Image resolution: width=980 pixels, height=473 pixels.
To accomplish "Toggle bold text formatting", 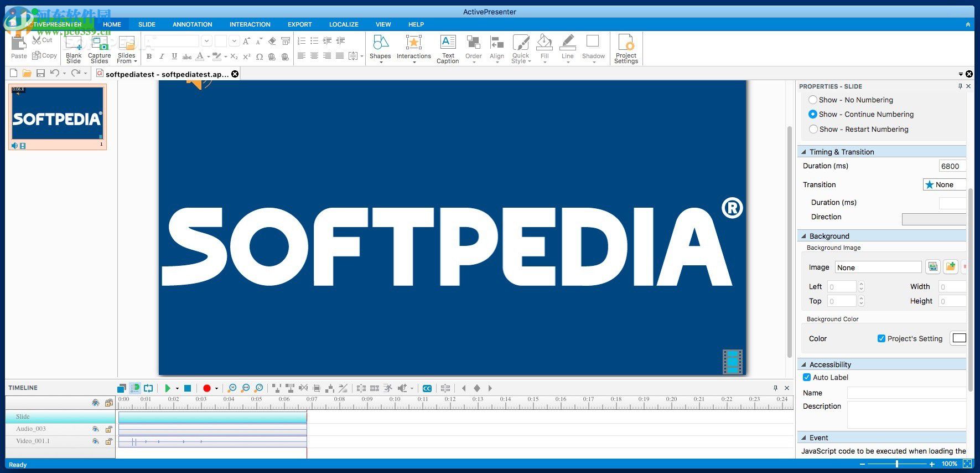I will pyautogui.click(x=149, y=56).
